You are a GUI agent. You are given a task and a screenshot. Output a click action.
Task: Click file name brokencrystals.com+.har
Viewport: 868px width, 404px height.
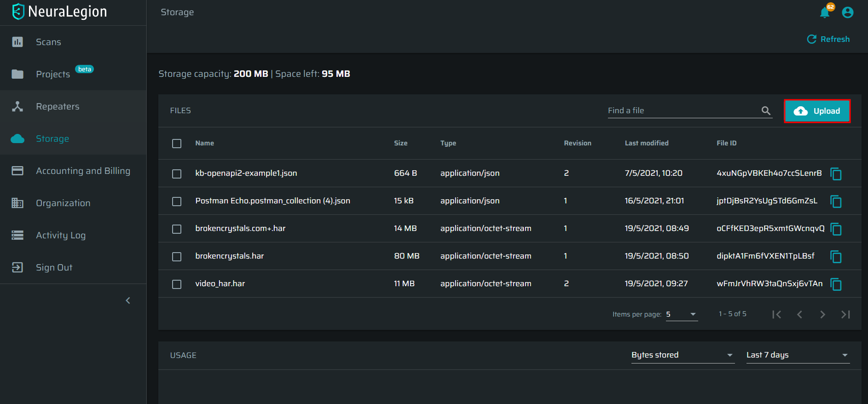[240, 228]
